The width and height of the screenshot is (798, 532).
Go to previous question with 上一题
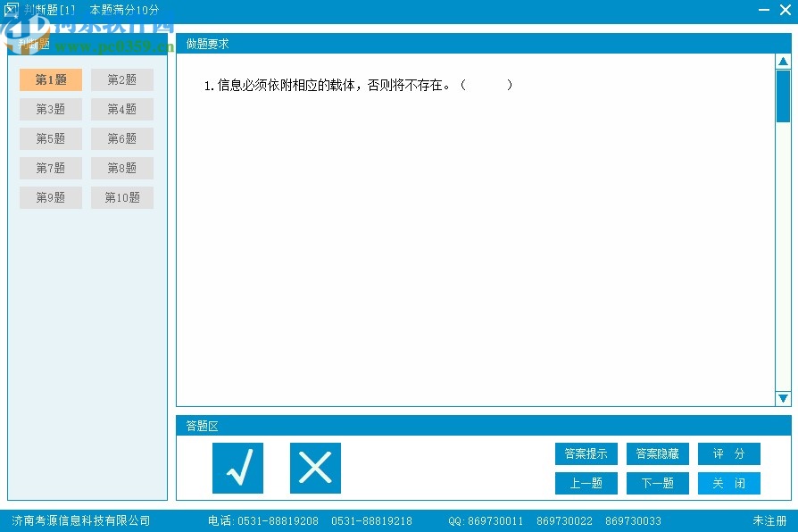click(586, 483)
